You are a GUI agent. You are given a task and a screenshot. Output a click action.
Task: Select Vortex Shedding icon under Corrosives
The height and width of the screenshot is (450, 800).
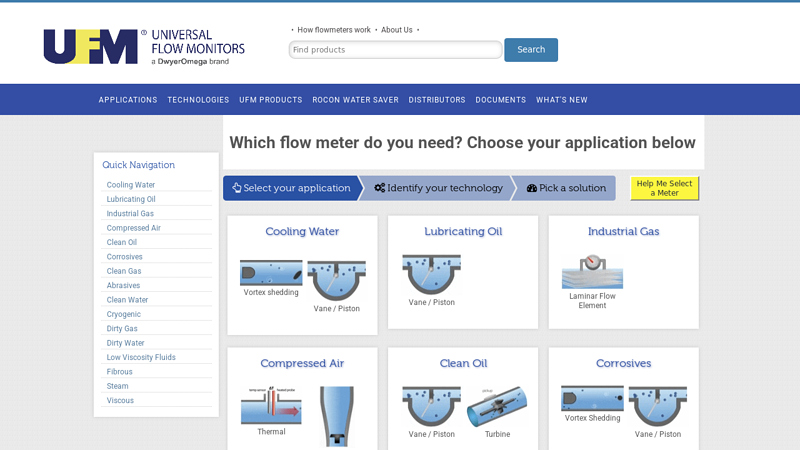pos(592,398)
